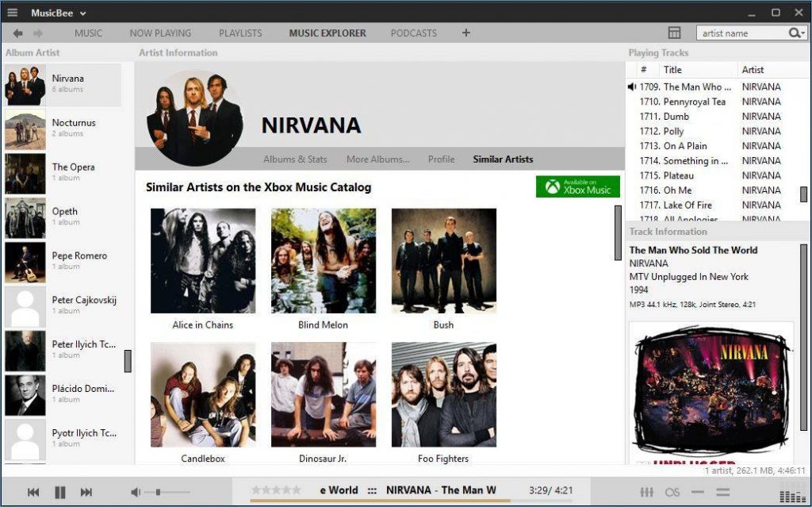Choose Pepe Romero from the artist list
This screenshot has height=507, width=812.
tap(63, 262)
